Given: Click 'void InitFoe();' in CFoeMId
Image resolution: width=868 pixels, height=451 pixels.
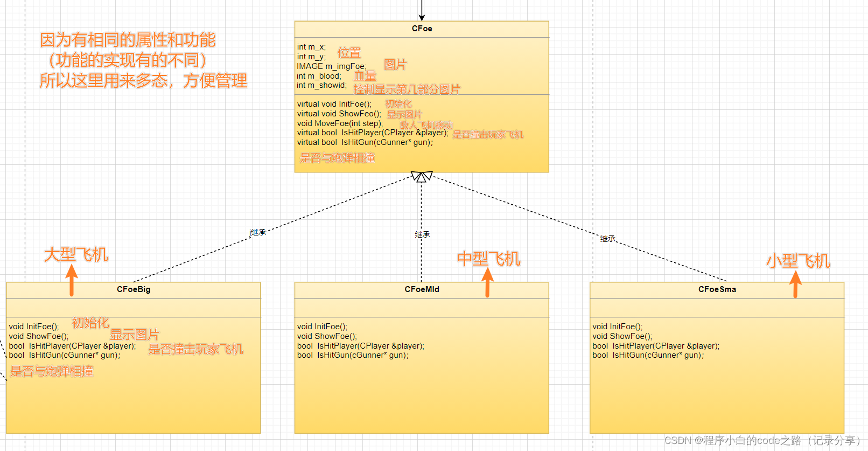Looking at the screenshot, I should (323, 327).
